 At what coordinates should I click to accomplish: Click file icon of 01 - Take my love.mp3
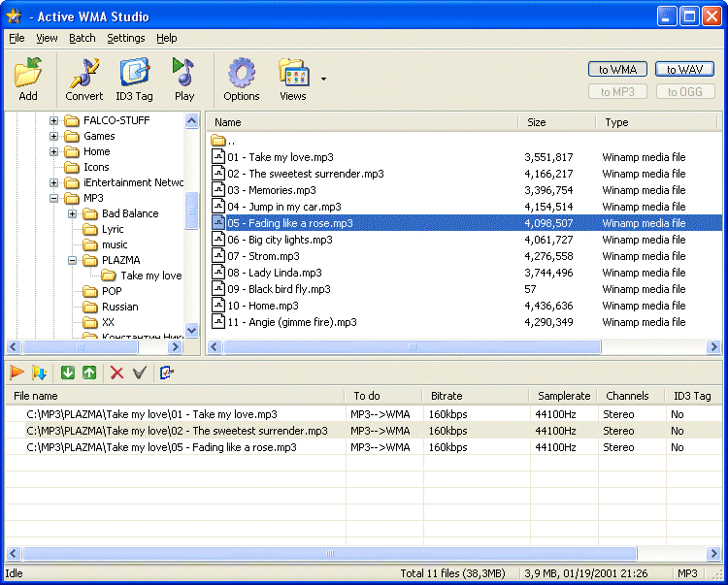point(218,156)
